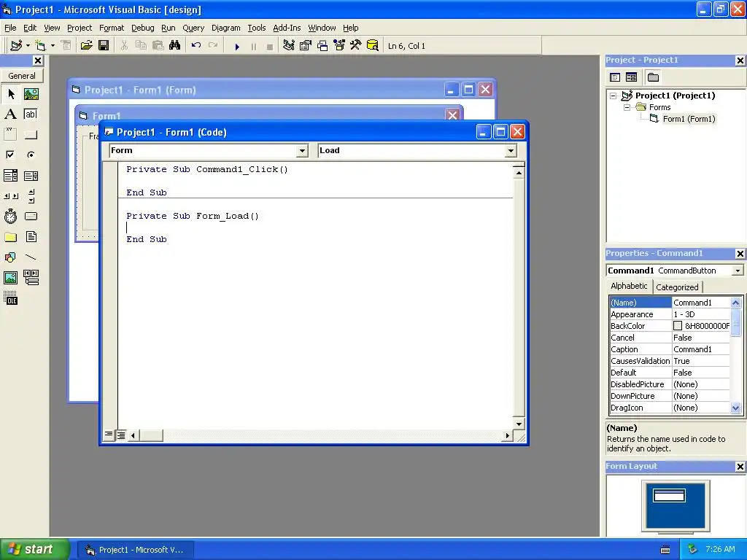Click form thumbnail in Form Layout

tap(669, 496)
